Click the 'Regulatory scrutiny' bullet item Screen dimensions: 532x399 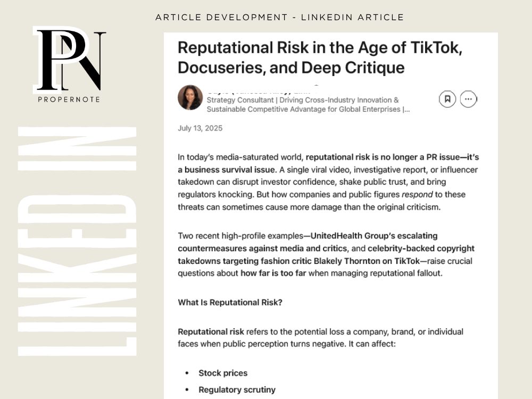(237, 389)
